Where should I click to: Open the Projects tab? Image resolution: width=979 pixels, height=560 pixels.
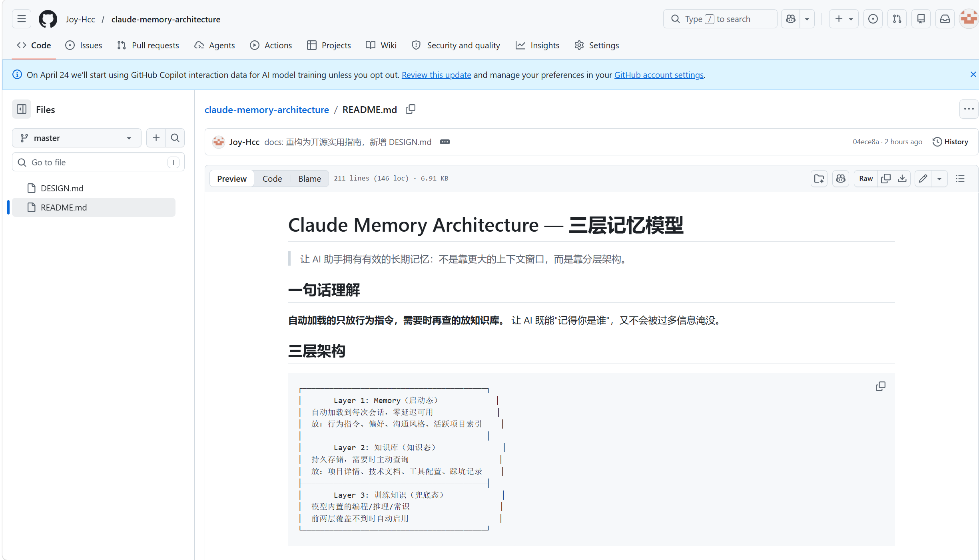click(x=329, y=45)
